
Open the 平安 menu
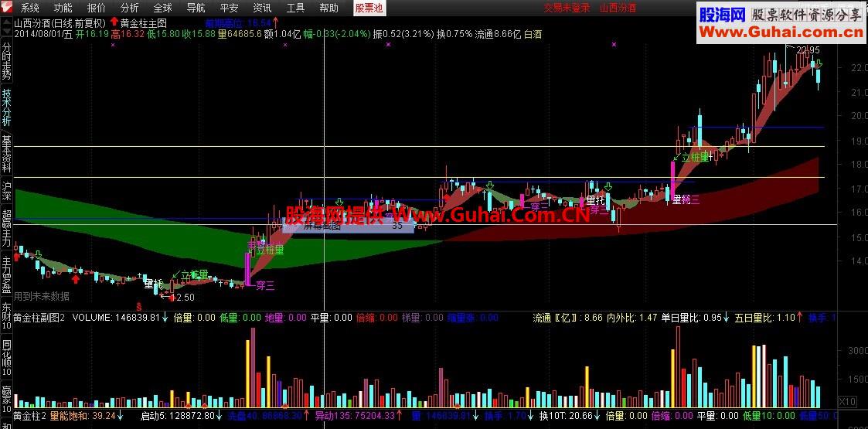[230, 8]
